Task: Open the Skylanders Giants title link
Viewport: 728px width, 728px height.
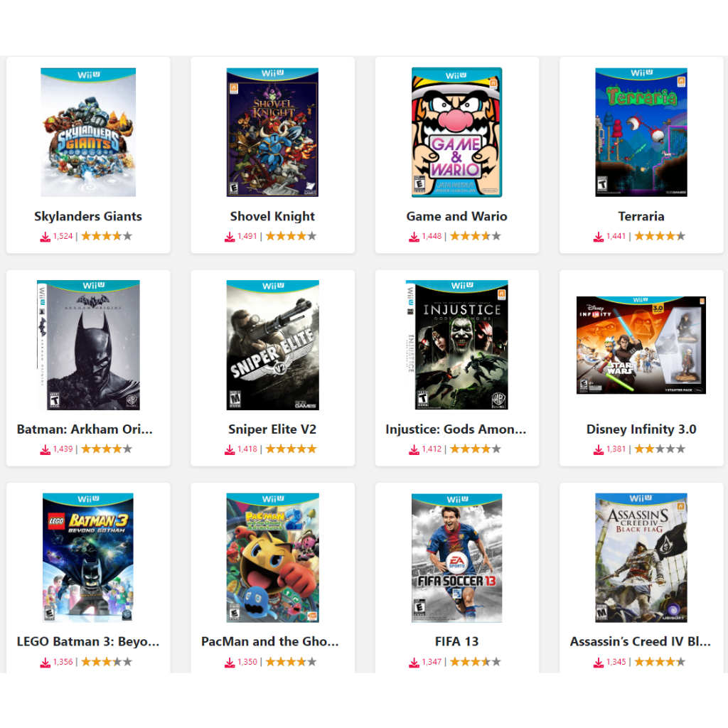Action: 88,216
